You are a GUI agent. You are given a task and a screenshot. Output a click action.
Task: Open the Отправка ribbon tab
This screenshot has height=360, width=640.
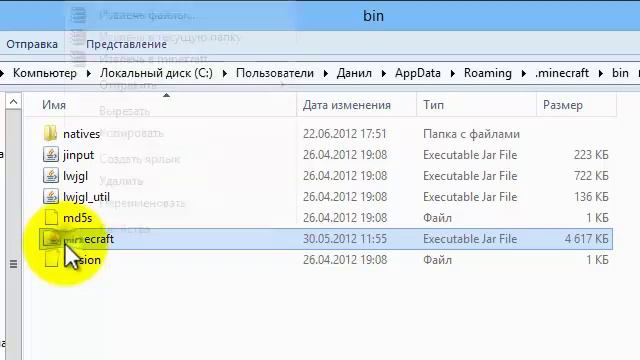tap(32, 44)
